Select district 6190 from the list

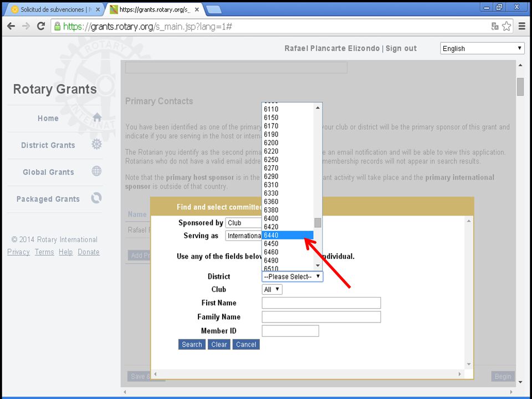(288, 134)
